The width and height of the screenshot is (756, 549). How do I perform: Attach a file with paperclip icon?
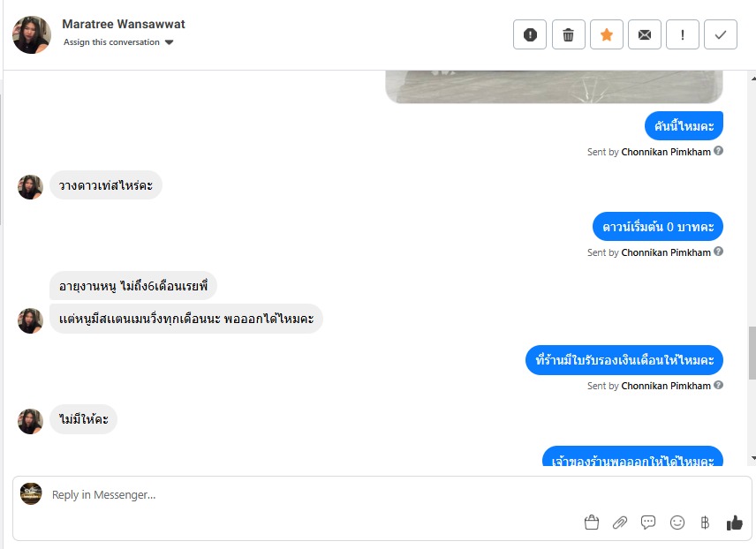click(620, 523)
